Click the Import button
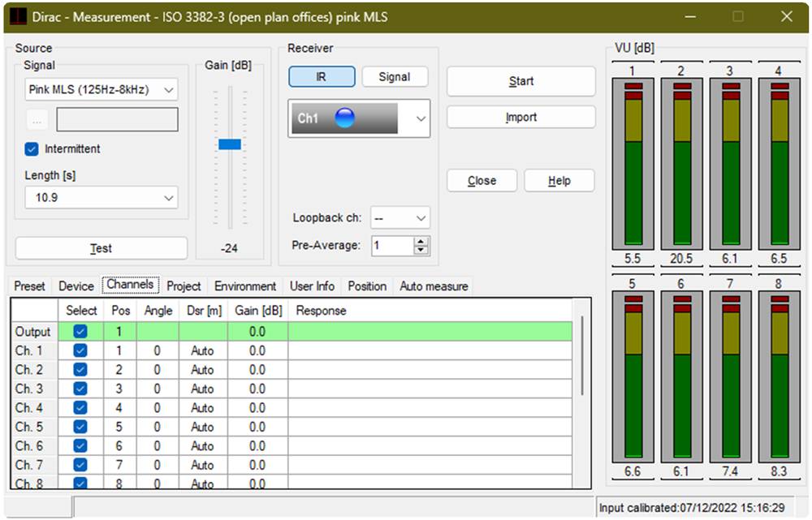812x520 pixels. click(x=520, y=117)
